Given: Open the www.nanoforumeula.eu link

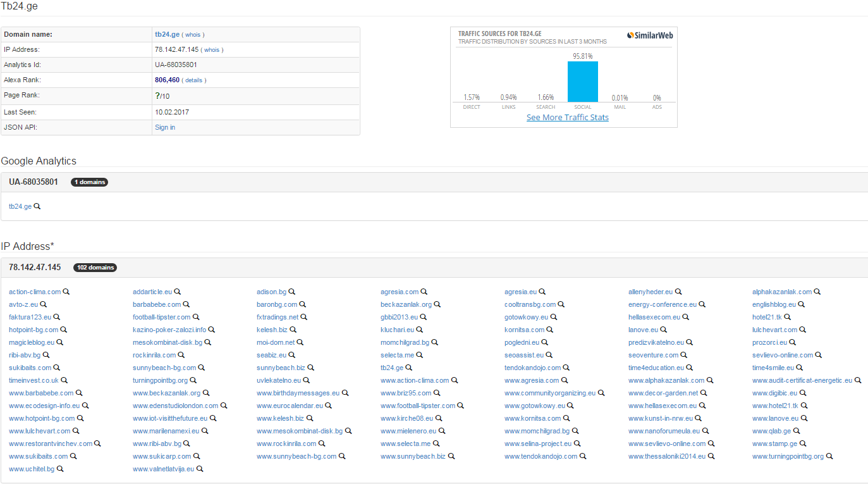Looking at the screenshot, I should [664, 431].
